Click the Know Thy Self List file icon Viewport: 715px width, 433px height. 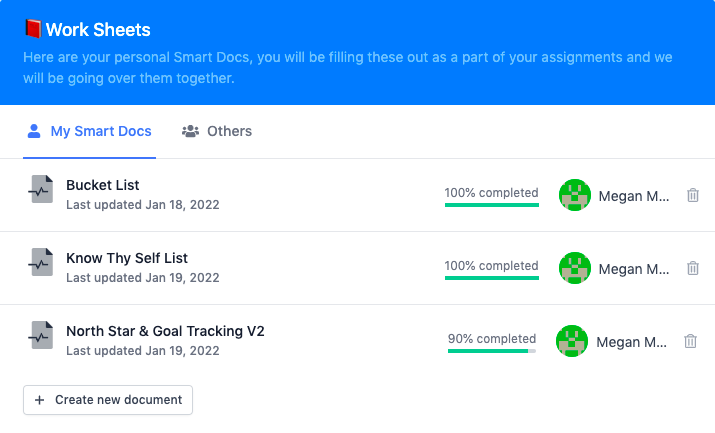(x=41, y=263)
